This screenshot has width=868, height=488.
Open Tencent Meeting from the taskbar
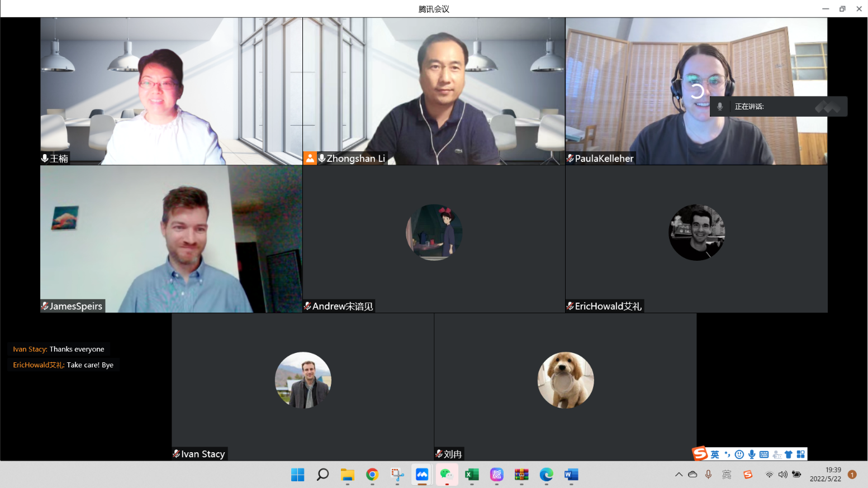(x=422, y=475)
